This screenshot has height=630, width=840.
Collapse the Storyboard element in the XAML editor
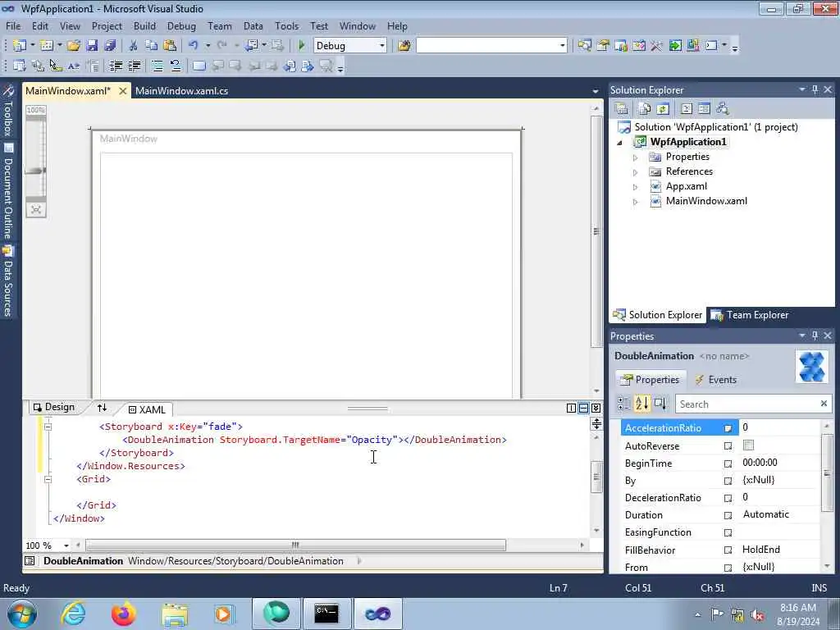click(48, 427)
